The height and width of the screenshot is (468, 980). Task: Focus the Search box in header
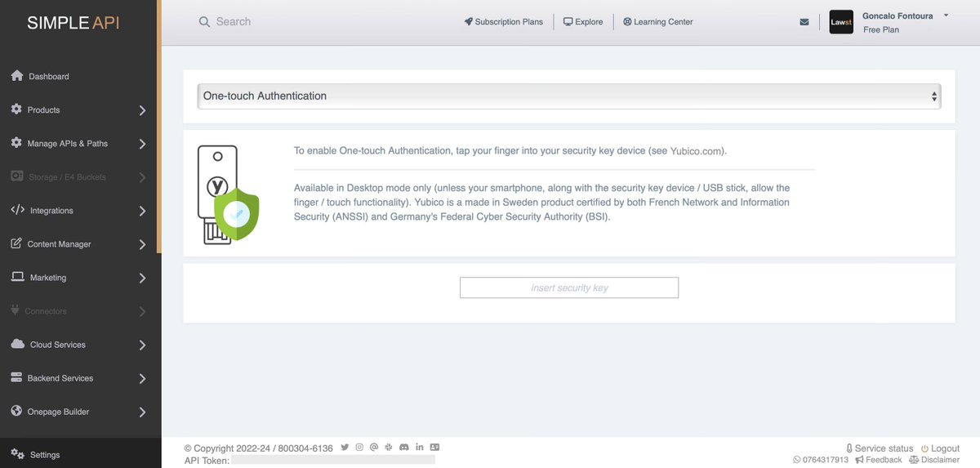click(x=234, y=22)
